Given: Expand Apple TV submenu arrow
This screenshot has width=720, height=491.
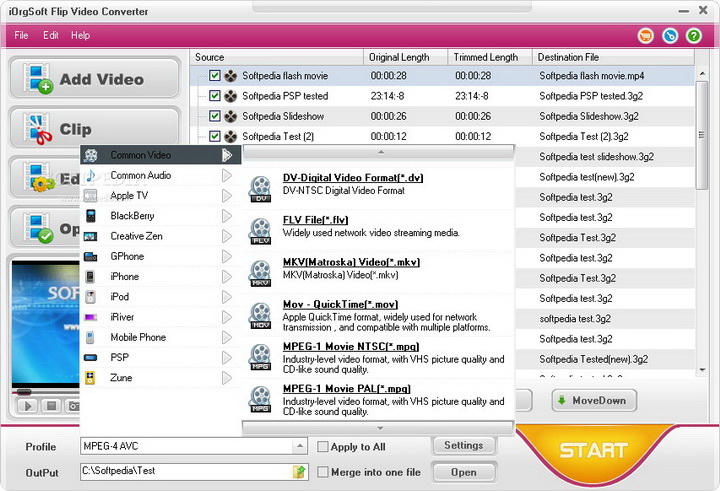Looking at the screenshot, I should point(226,196).
